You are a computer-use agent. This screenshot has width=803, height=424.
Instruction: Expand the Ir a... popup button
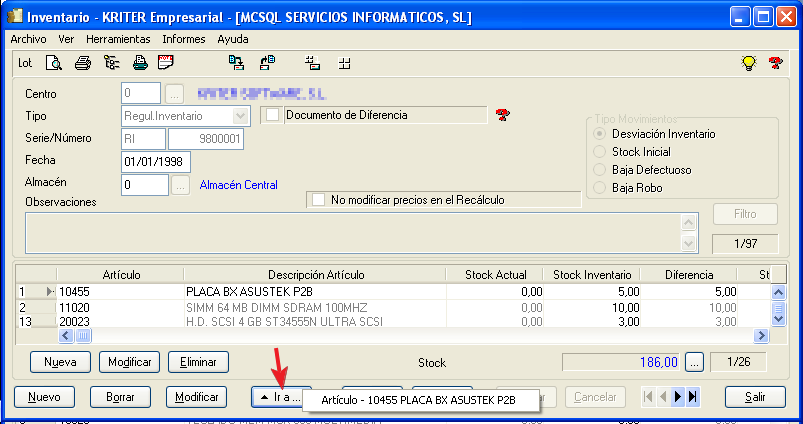pos(281,397)
